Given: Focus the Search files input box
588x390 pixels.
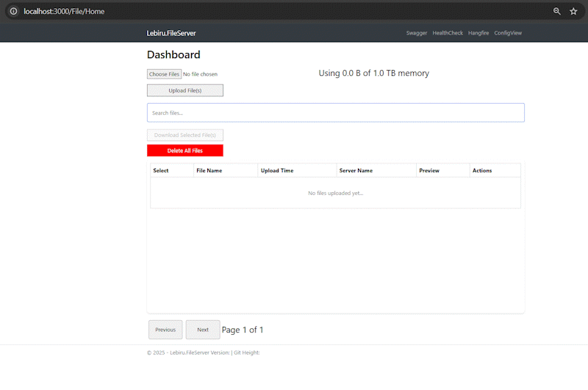Looking at the screenshot, I should [336, 113].
